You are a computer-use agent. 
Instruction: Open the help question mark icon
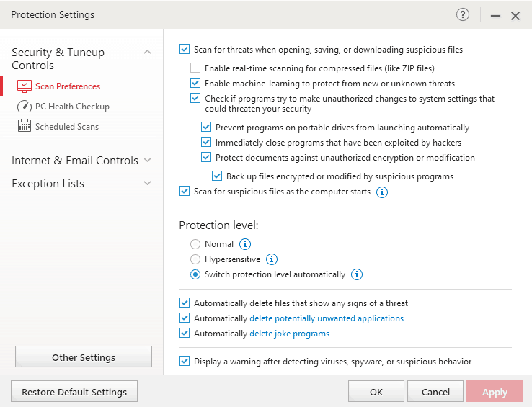coord(463,14)
